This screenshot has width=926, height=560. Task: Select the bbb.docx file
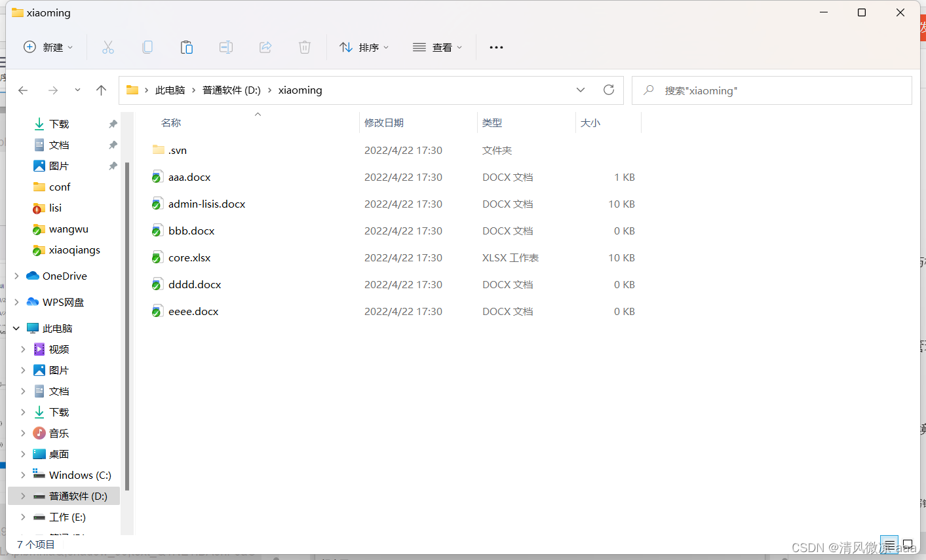pos(191,231)
